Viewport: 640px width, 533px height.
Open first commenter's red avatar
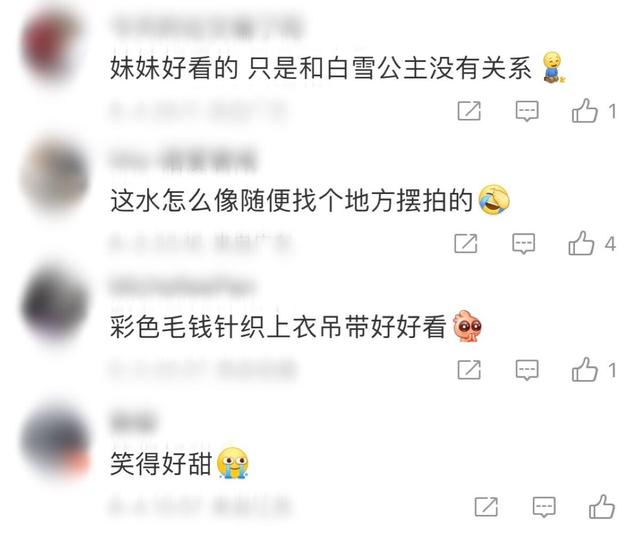pos(51,47)
